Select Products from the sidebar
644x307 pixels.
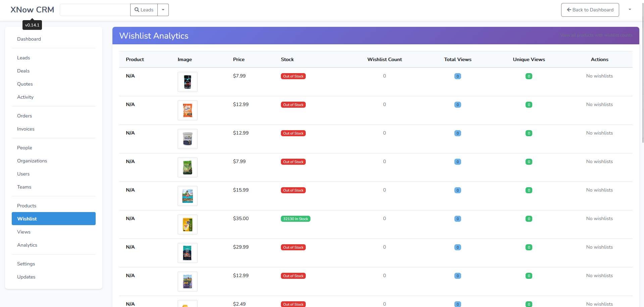point(27,206)
